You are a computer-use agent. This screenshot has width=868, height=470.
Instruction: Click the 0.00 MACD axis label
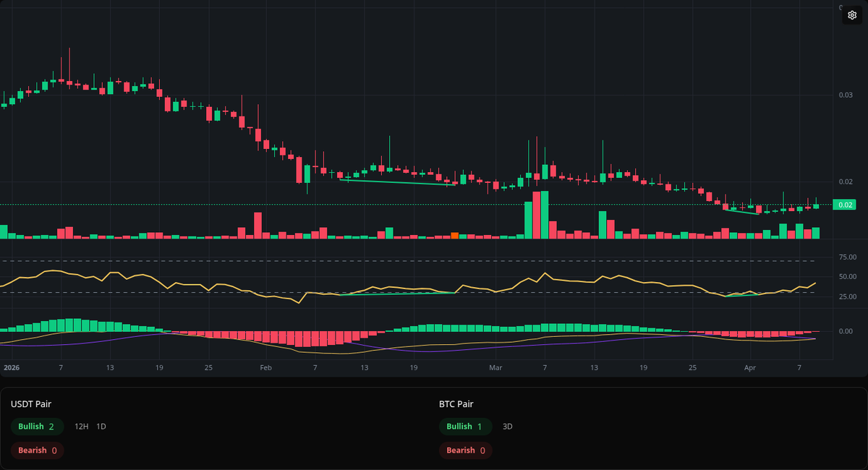point(846,331)
